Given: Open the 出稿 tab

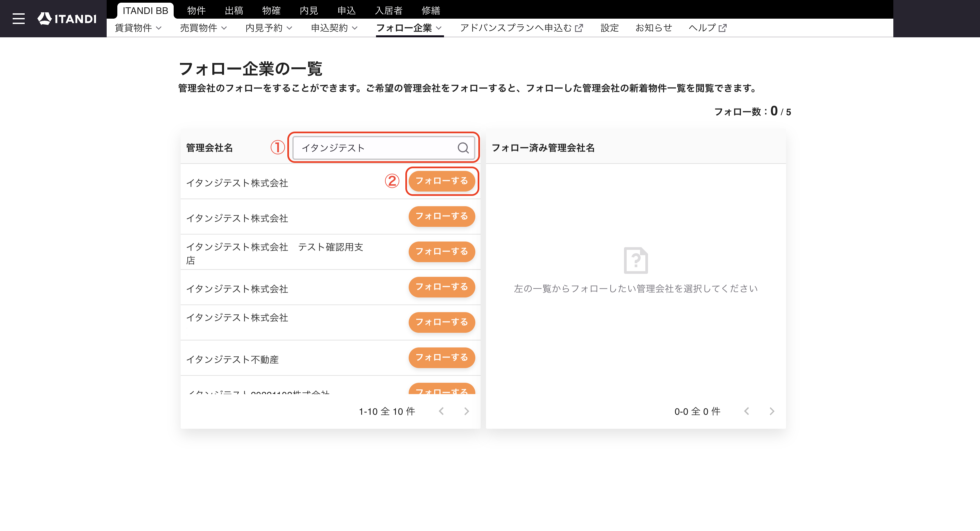Looking at the screenshot, I should pyautogui.click(x=234, y=11).
